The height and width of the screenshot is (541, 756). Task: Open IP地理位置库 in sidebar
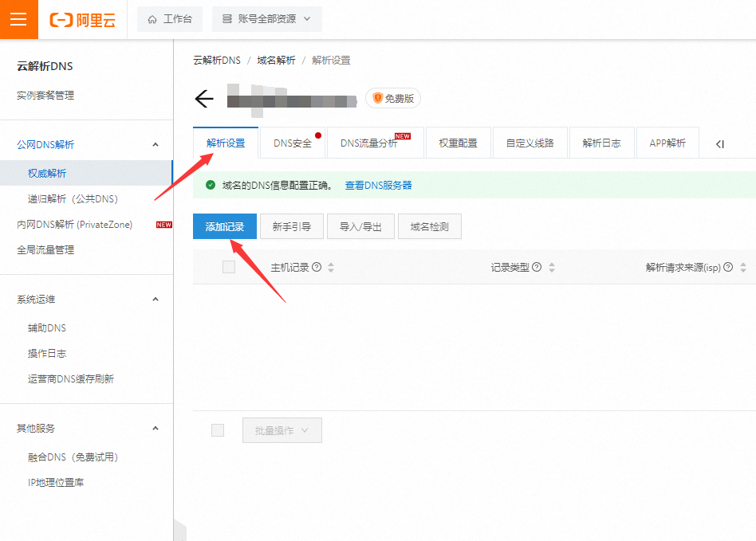[56, 483]
